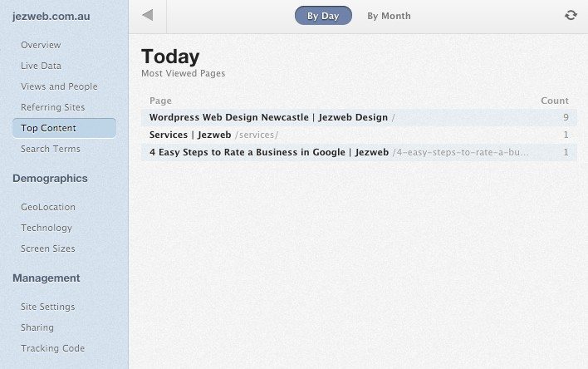Go to Views and People

pos(59,86)
